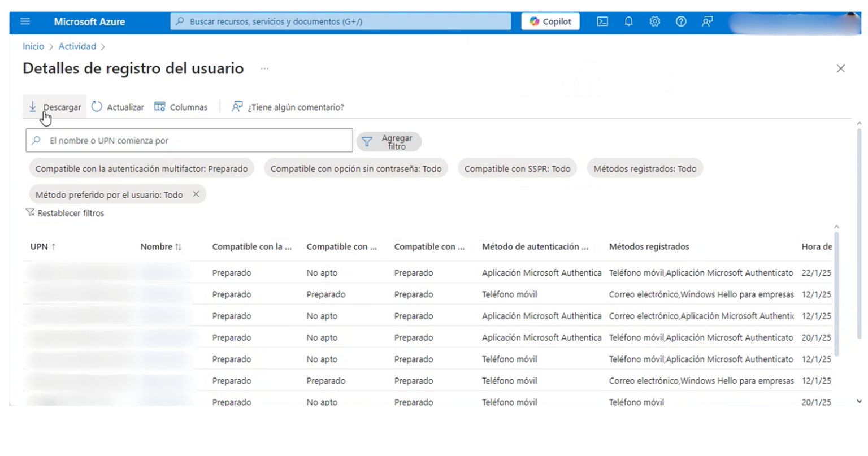Navigate to Actividad breadcrumb
868x456 pixels.
(77, 46)
